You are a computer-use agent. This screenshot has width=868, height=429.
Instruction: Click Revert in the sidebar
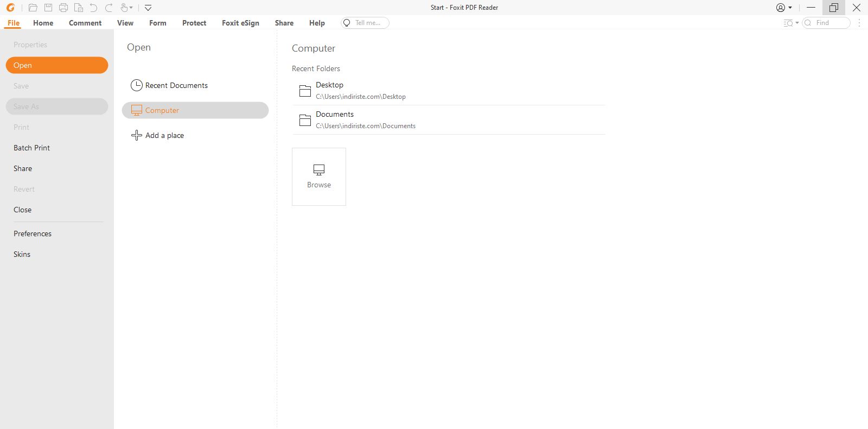[24, 189]
